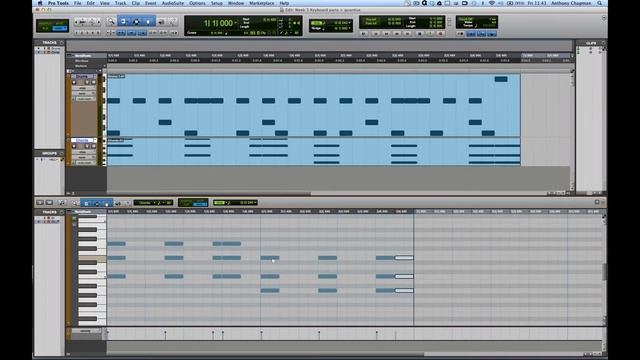Open the Setup menu
The height and width of the screenshot is (360, 640).
tap(217, 3)
